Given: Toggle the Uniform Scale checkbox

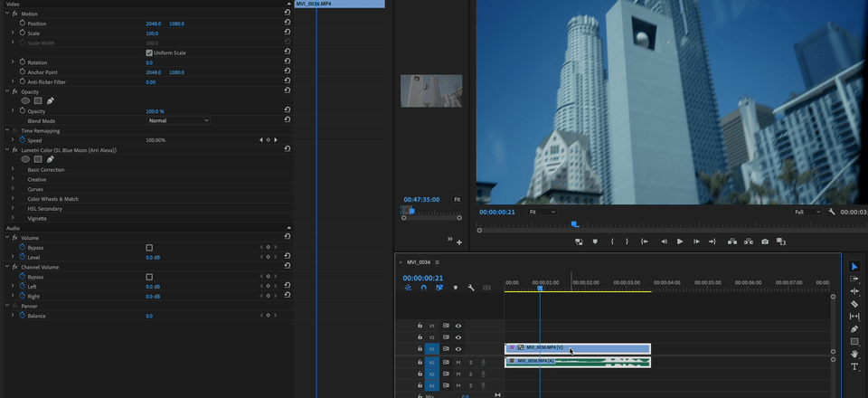Looking at the screenshot, I should [149, 52].
